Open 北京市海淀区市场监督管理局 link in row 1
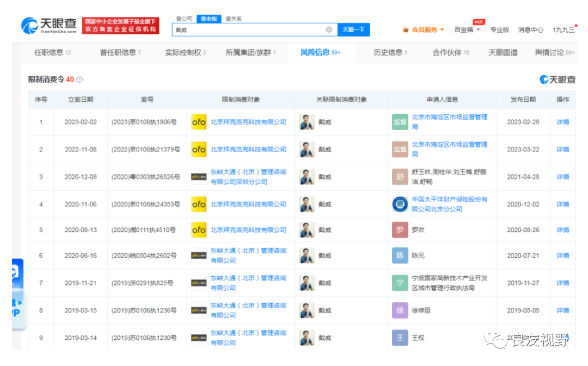Viewport: 588px width, 366px height. (449, 122)
